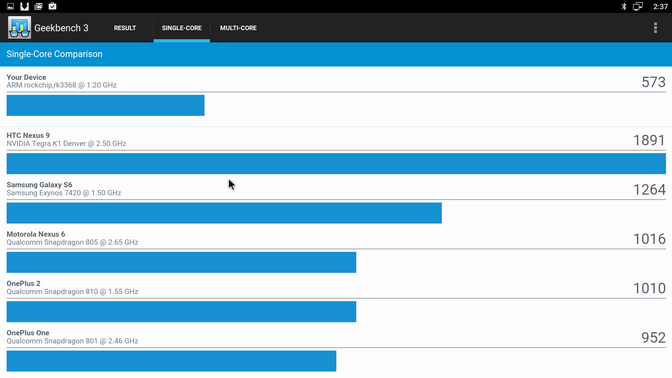Click the OnePlus 2 comparison bar
The width and height of the screenshot is (672, 378).
pyautogui.click(x=181, y=312)
